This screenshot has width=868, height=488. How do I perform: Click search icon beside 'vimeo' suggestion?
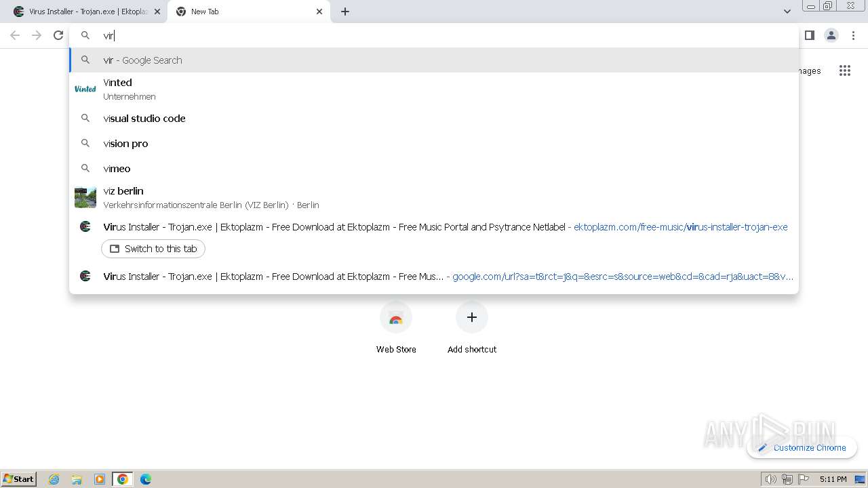click(x=85, y=168)
